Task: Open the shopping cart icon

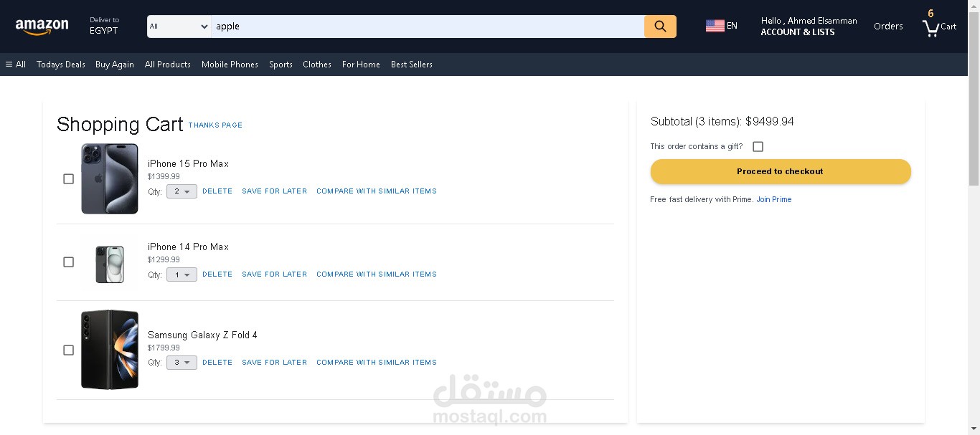Action: [x=931, y=28]
